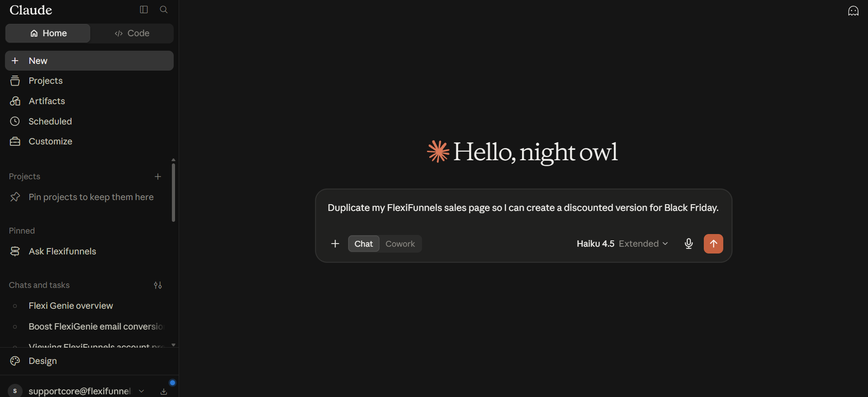The width and height of the screenshot is (868, 397).
Task: Send the message with the orange arrow button
Action: point(713,244)
